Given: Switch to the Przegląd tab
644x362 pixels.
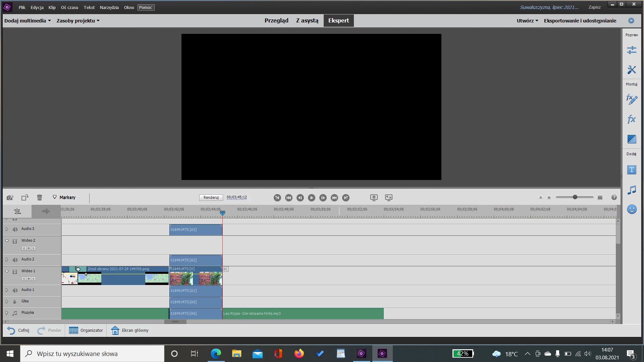Looking at the screenshot, I should tap(276, 20).
